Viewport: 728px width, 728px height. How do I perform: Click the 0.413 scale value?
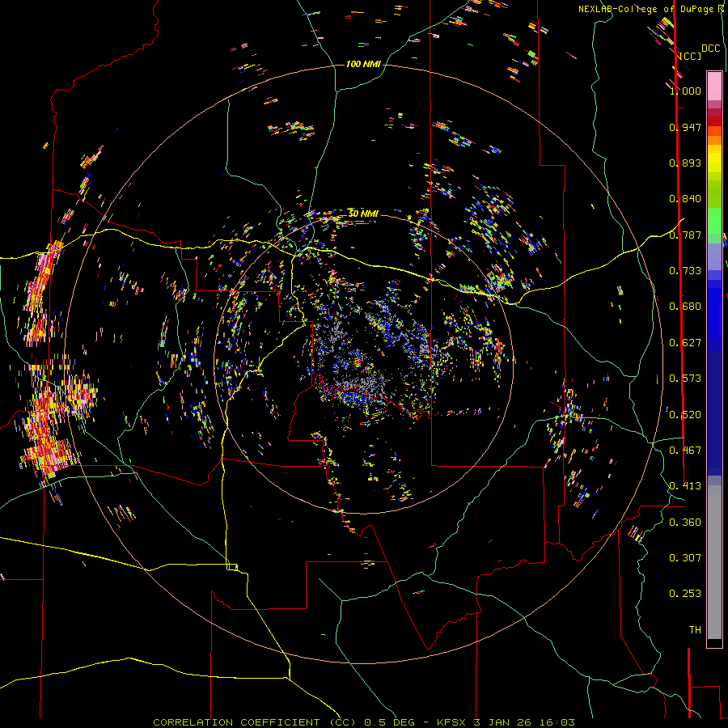coord(685,486)
